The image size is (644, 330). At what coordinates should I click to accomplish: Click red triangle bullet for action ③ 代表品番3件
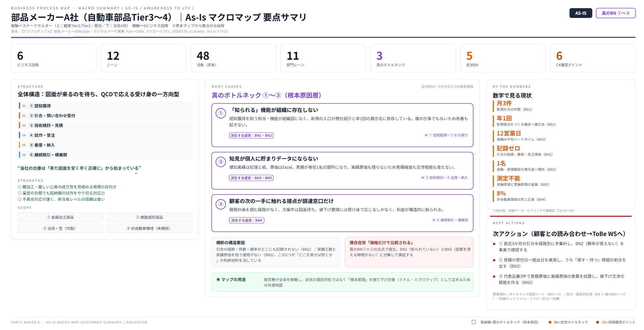494,276
